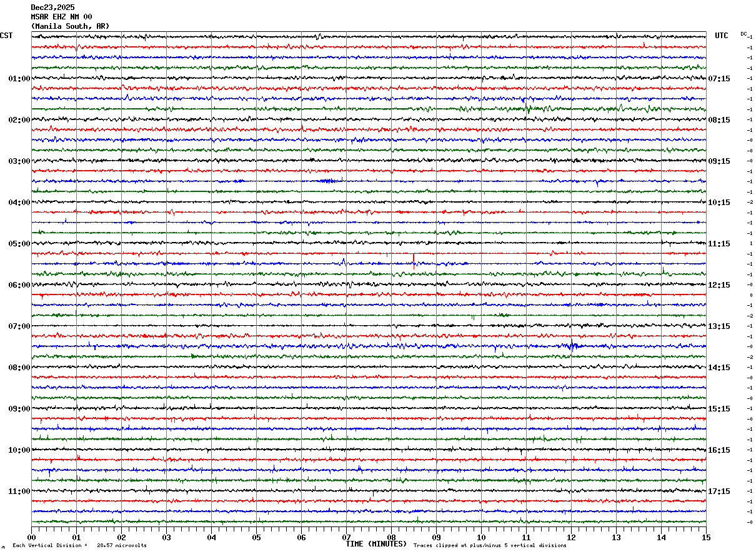Click the 14:15 UTC time label
The height and width of the screenshot is (554, 756).
[x=719, y=368]
